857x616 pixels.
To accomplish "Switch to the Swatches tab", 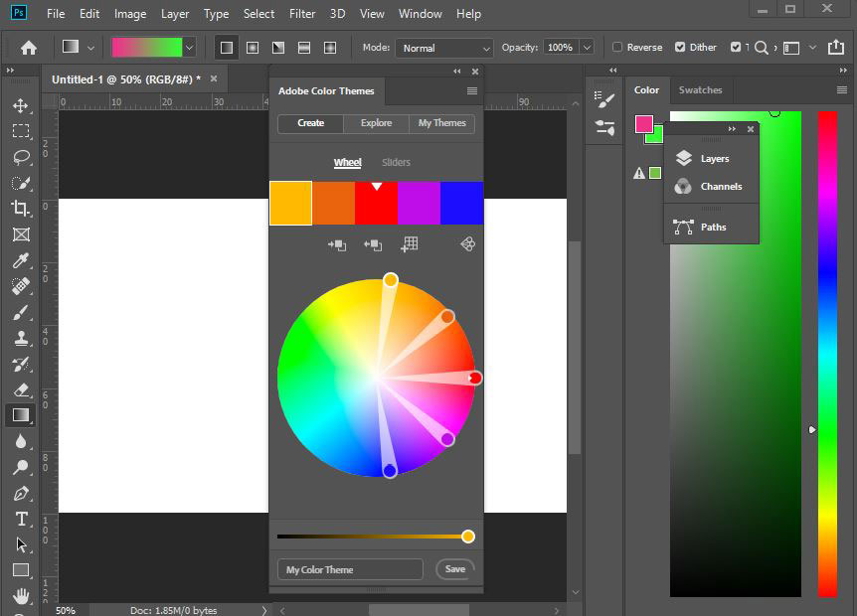I will pos(700,90).
